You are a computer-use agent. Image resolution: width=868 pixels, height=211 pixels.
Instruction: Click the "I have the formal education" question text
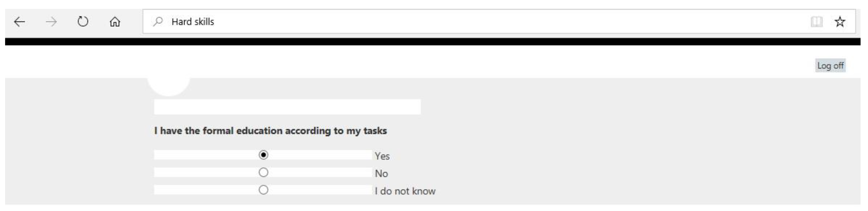coord(270,131)
